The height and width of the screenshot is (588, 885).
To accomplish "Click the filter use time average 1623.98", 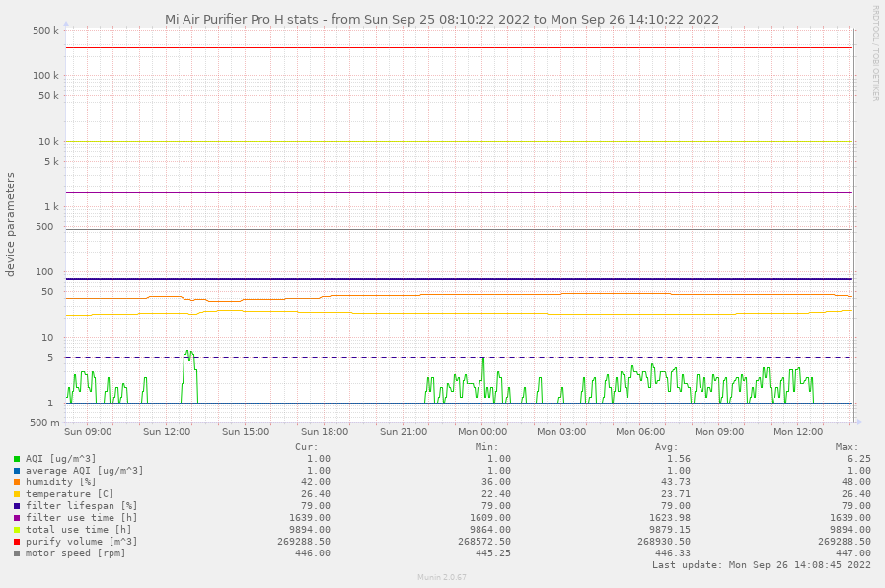I will [670, 518].
